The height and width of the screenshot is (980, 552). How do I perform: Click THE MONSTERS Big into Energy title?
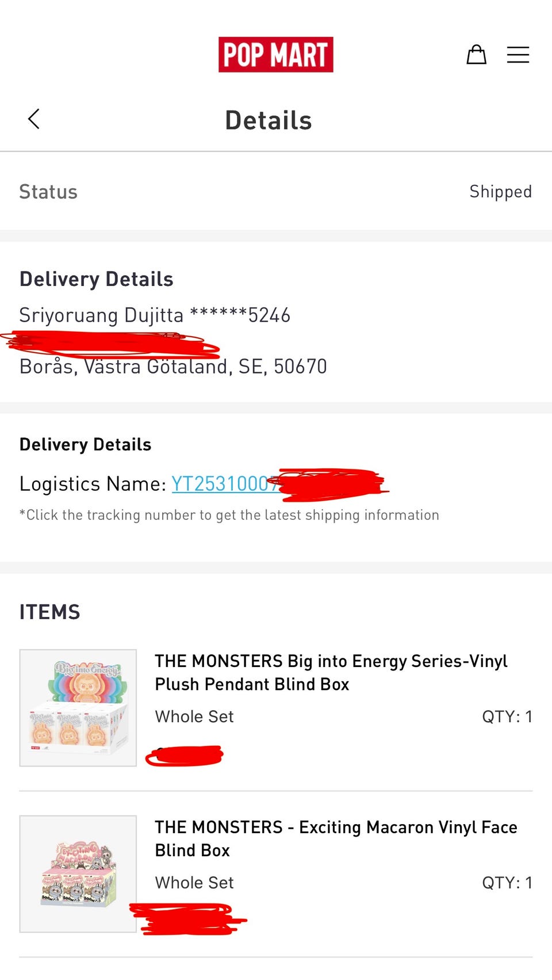coord(331,672)
